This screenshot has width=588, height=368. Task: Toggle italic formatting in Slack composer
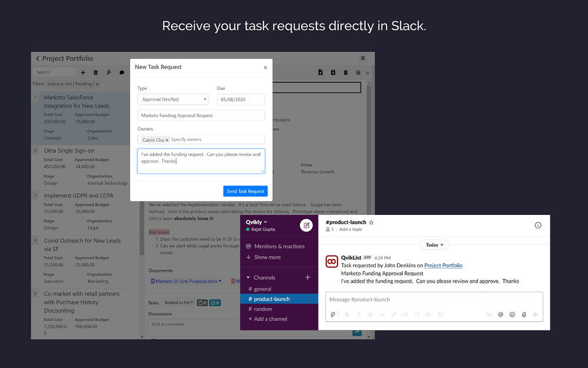(358, 314)
